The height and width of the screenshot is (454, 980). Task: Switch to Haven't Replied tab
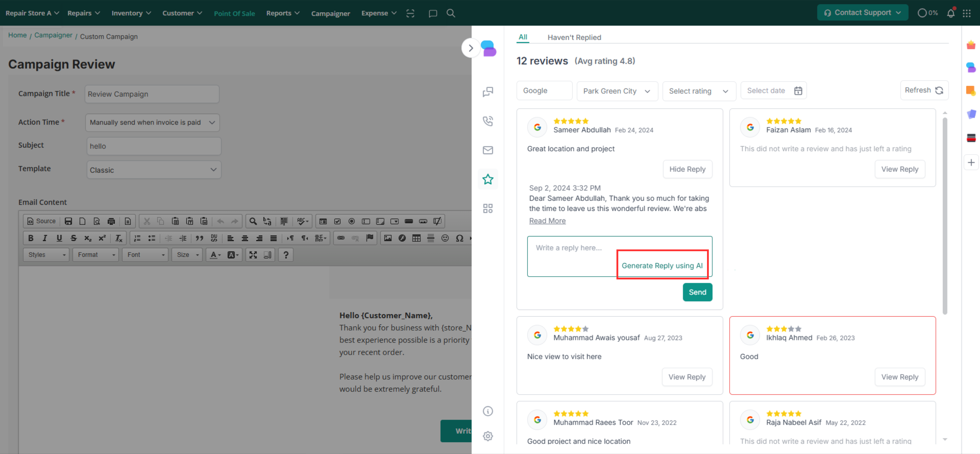574,37
